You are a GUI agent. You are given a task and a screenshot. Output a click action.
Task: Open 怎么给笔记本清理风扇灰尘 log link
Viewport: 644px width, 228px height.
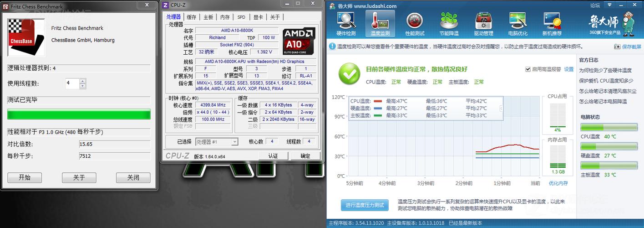tap(608, 91)
